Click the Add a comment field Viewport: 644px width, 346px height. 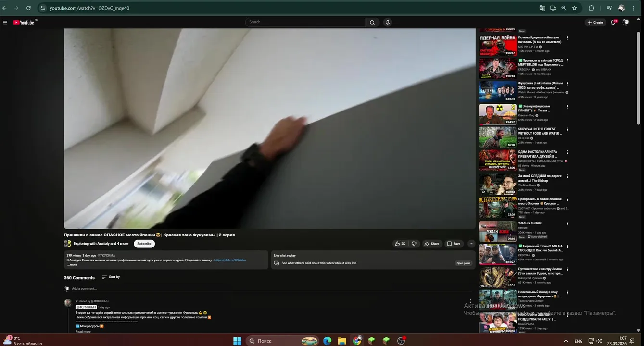tap(272, 289)
